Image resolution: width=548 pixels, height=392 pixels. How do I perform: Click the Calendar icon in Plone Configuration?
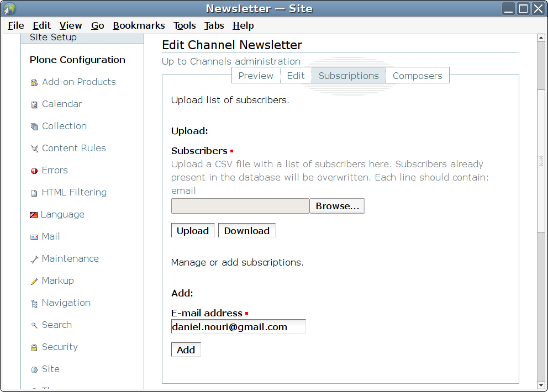34,104
